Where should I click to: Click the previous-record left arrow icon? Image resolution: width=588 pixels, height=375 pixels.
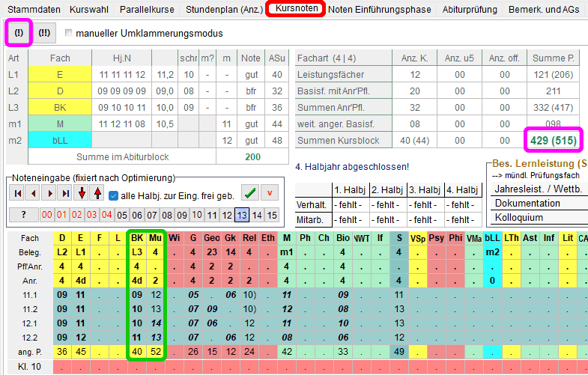pos(32,195)
